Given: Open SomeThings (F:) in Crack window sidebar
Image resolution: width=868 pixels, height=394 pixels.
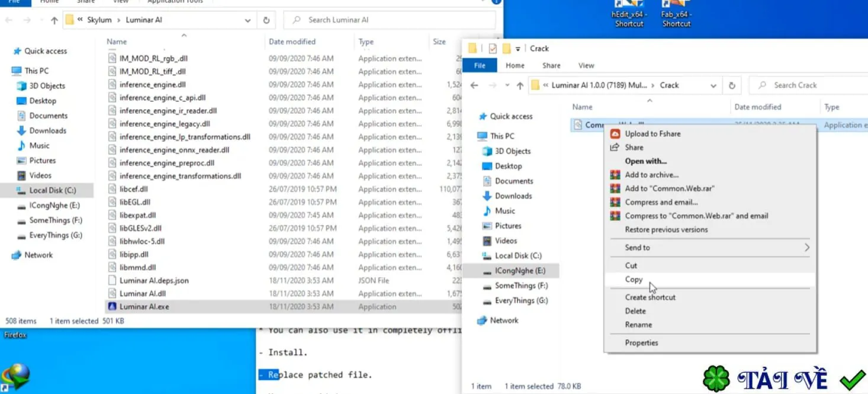Looking at the screenshot, I should tap(521, 286).
